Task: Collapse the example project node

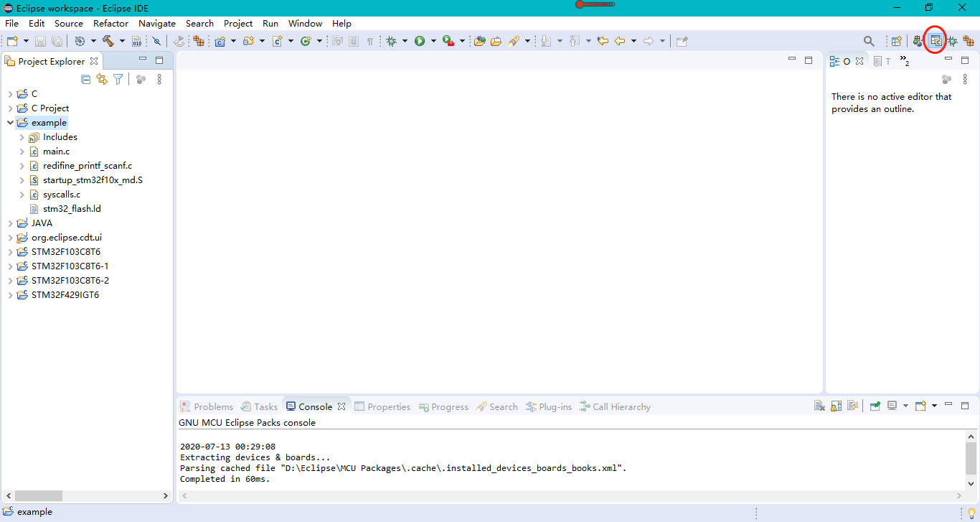Action: pos(10,123)
